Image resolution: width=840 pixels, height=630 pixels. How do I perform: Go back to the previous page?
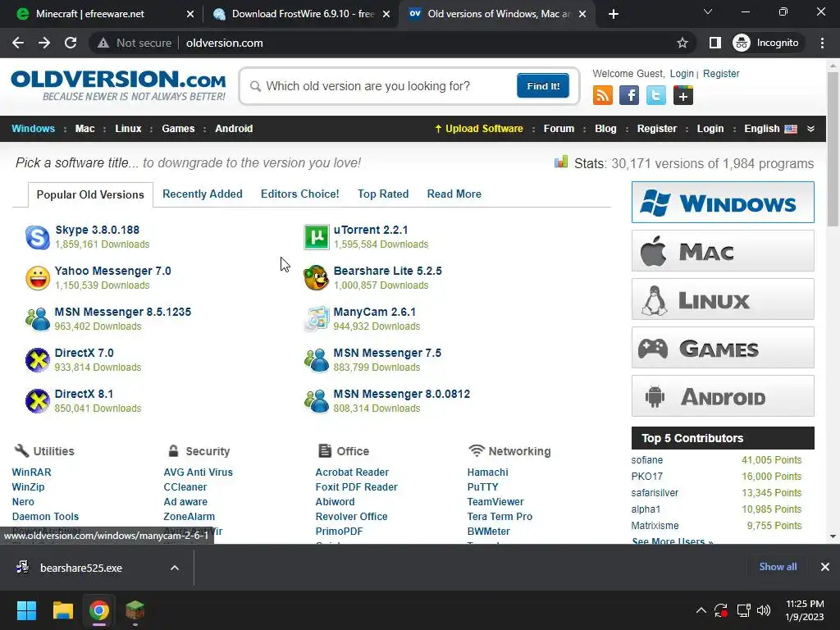click(x=18, y=43)
